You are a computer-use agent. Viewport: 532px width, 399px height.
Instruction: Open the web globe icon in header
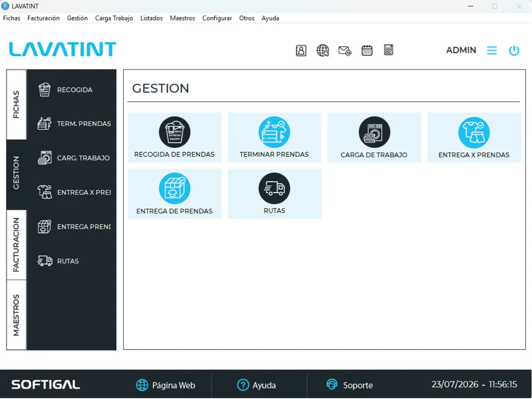(x=323, y=50)
